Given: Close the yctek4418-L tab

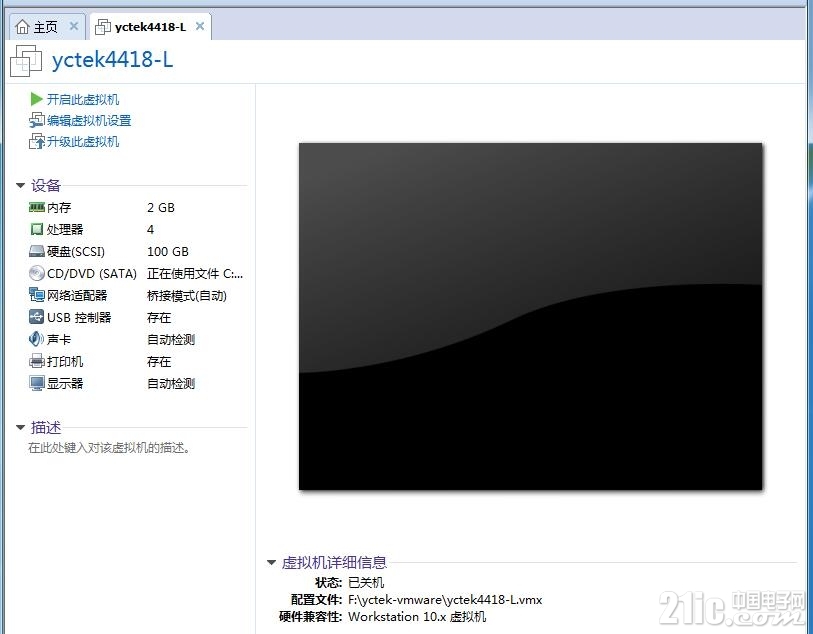Looking at the screenshot, I should tap(200, 26).
